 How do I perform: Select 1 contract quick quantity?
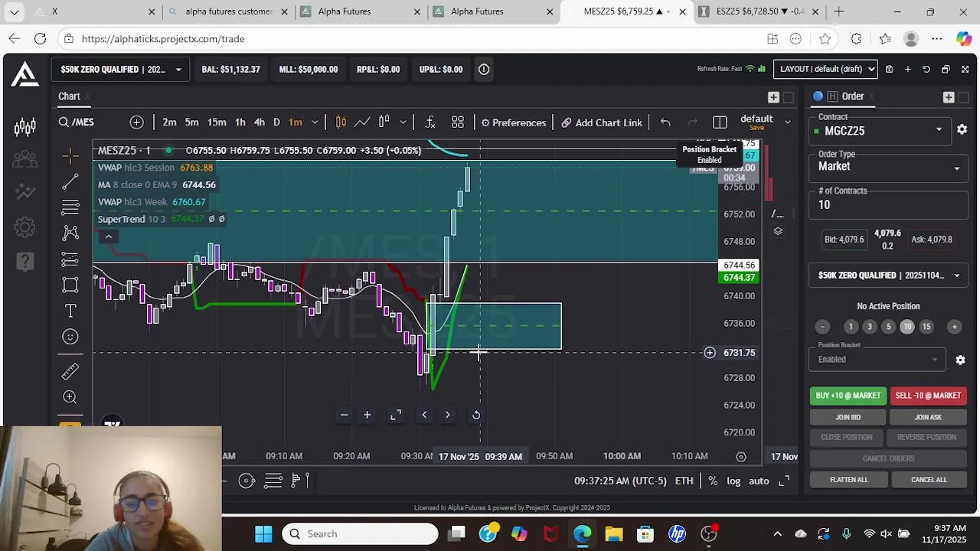point(851,327)
